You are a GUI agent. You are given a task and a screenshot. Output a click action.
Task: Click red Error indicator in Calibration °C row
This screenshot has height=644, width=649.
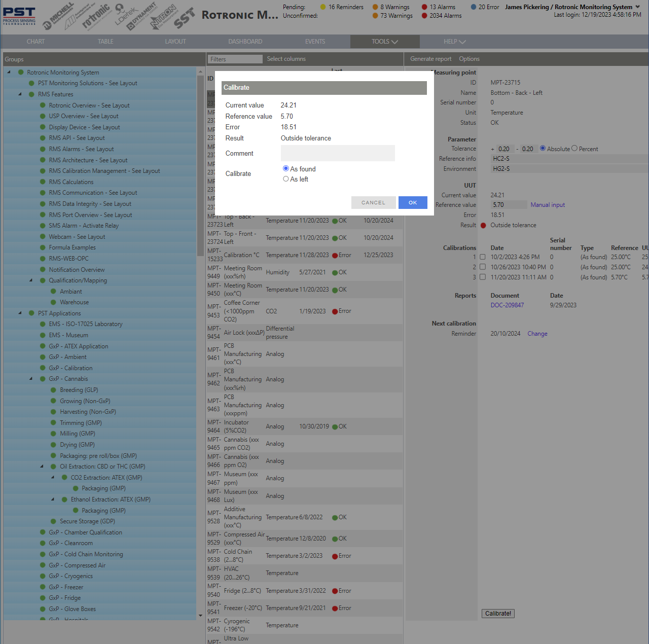point(335,256)
